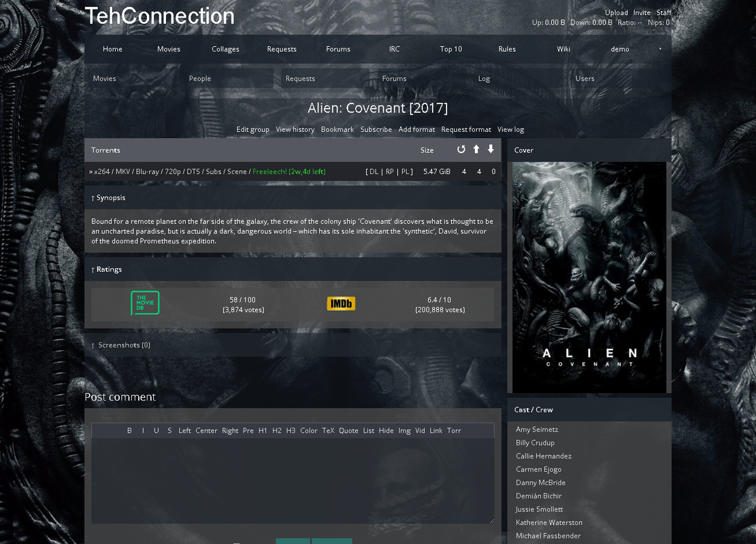Apply underline with U button
Image resolution: width=756 pixels, height=544 pixels.
pyautogui.click(x=157, y=430)
